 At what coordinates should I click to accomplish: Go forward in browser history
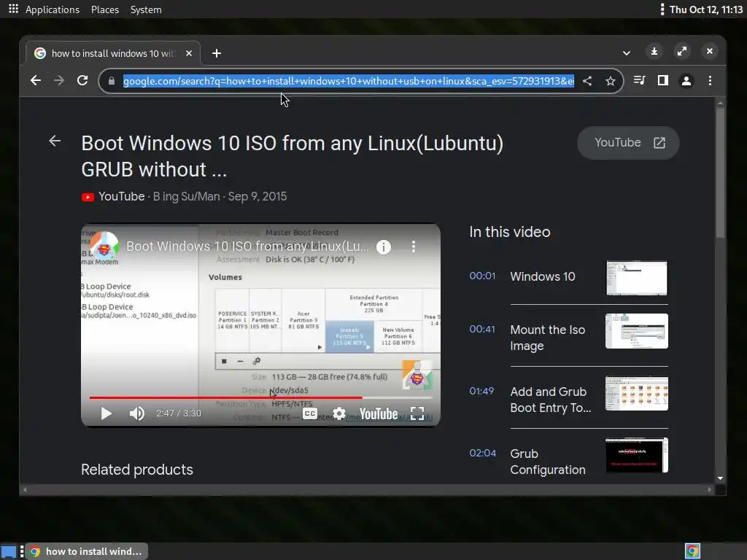(59, 80)
